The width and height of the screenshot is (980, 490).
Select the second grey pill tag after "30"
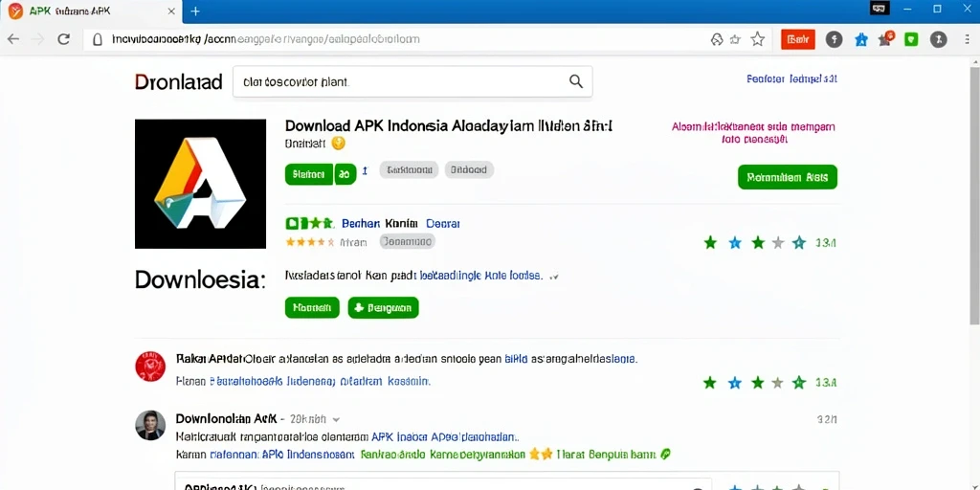point(469,169)
